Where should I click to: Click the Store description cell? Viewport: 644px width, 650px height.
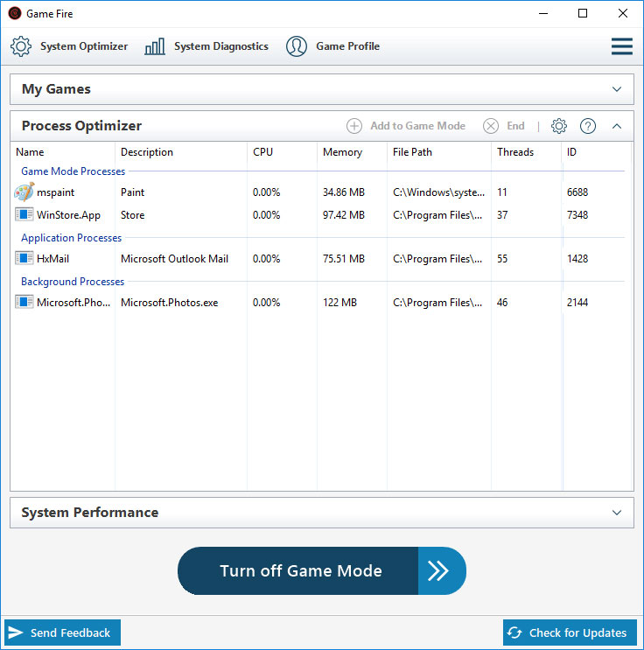132,215
